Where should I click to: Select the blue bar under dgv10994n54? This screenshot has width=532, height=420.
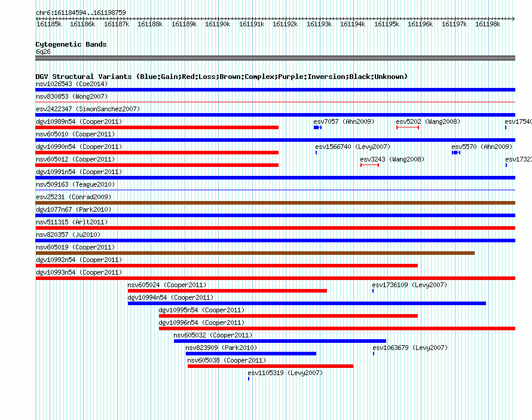(307, 303)
